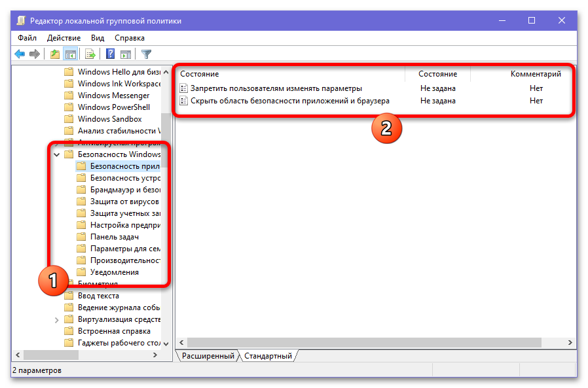588x388 pixels.
Task: Click the tree pane scroll-up arrow
Action: 166,71
